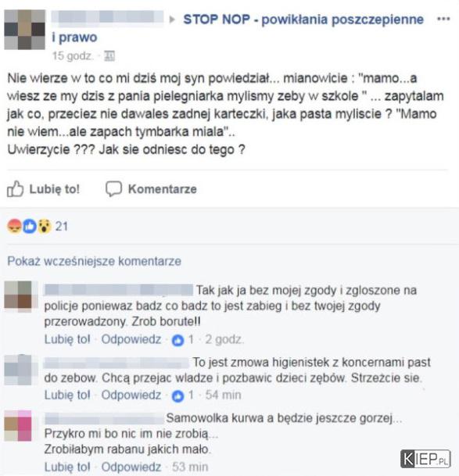Click the 15 godz. post timestamp
The height and width of the screenshot is (476, 459).
[x=72, y=56]
